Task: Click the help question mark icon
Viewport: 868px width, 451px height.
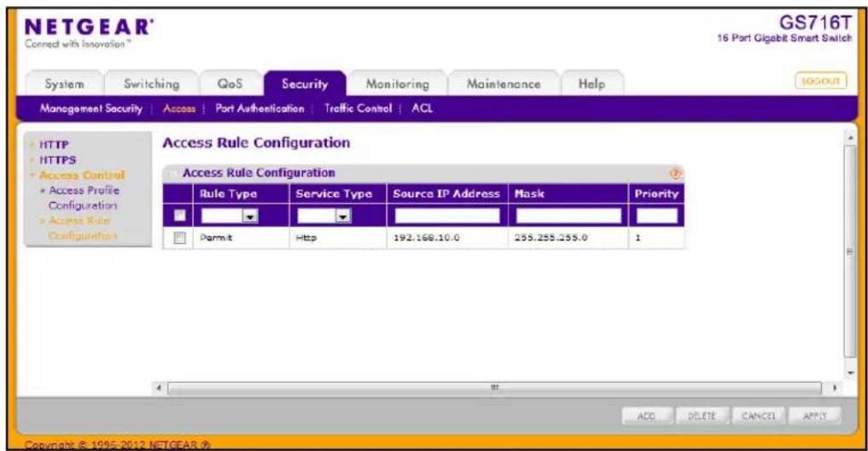Action: pyautogui.click(x=675, y=174)
